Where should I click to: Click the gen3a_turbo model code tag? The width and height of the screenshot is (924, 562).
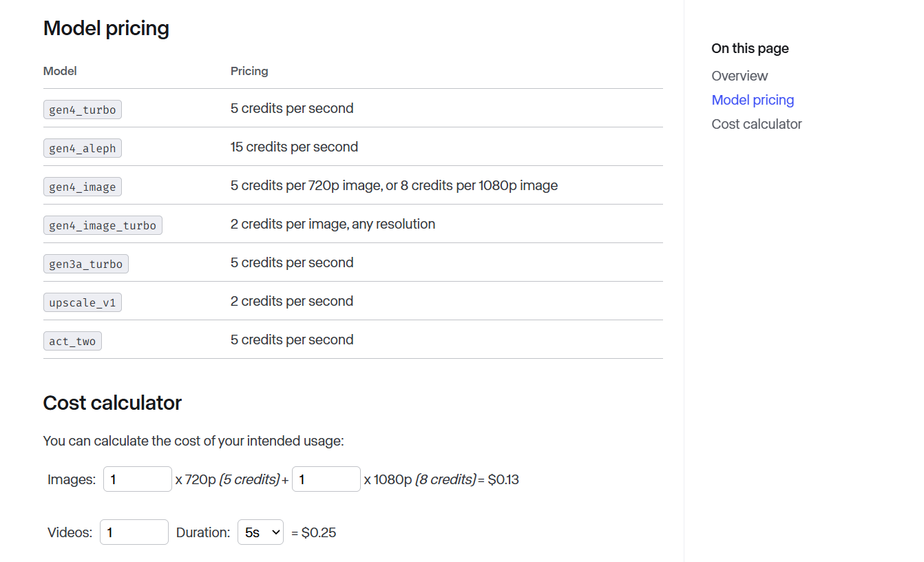pos(86,264)
